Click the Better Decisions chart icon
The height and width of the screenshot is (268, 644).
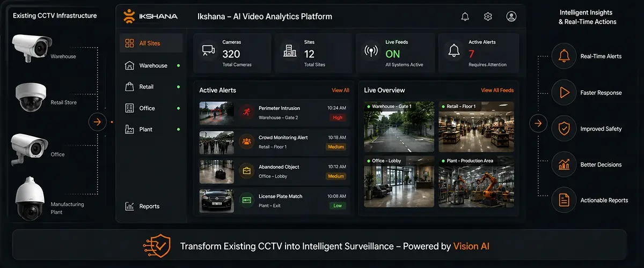pyautogui.click(x=563, y=165)
